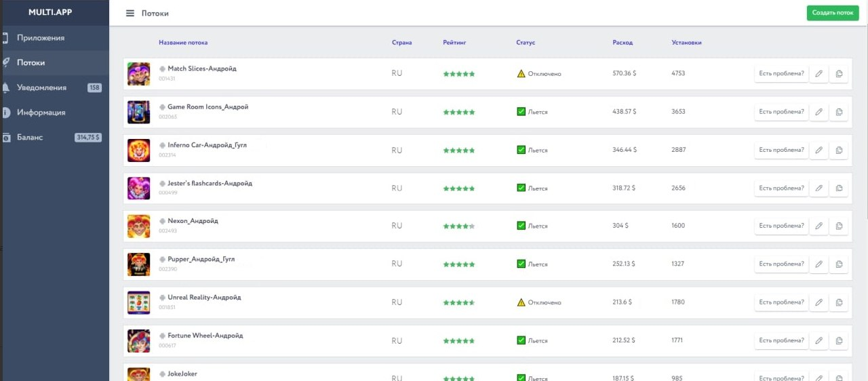
Task: Open the JokeJoker stream name
Action: (182, 374)
